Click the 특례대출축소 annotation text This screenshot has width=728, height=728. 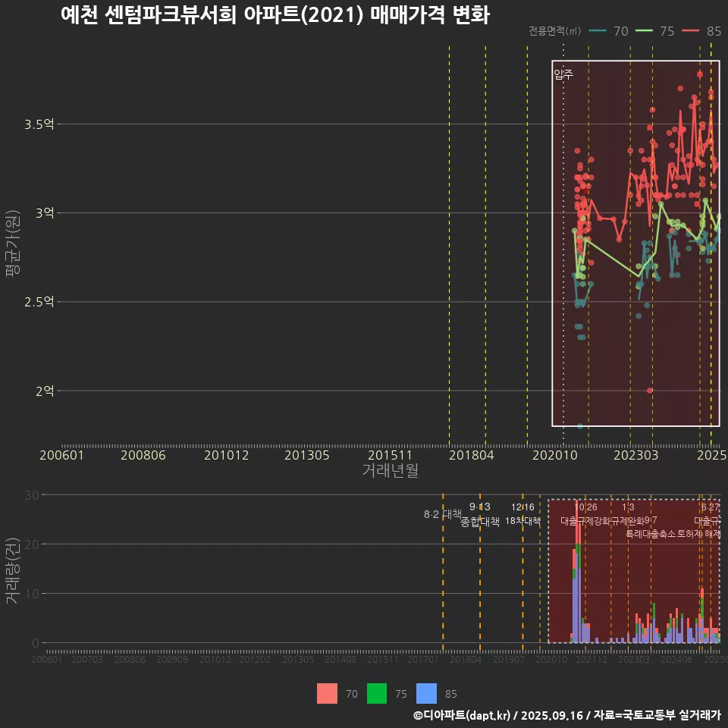[650, 534]
